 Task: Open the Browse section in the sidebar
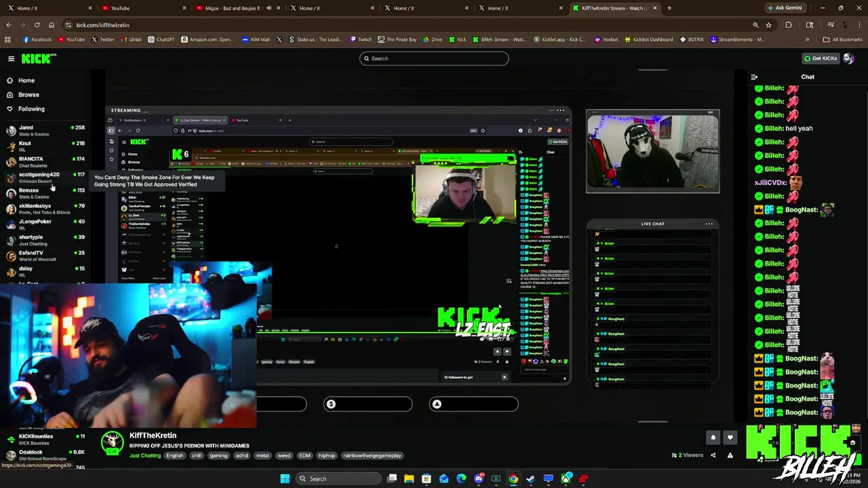pyautogui.click(x=28, y=95)
